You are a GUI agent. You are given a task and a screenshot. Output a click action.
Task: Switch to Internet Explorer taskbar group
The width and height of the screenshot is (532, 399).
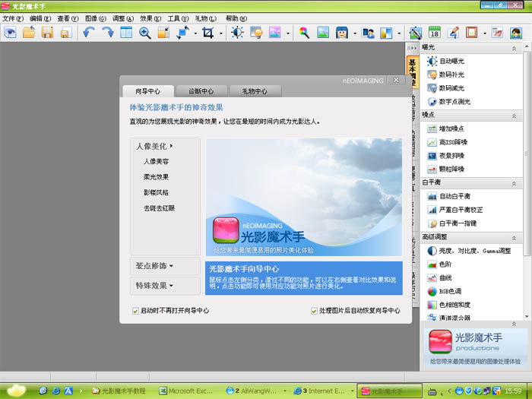[323, 391]
